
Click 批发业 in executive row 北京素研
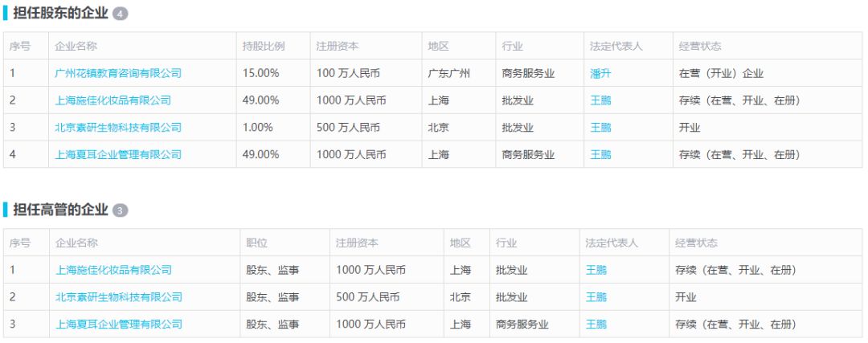[511, 297]
